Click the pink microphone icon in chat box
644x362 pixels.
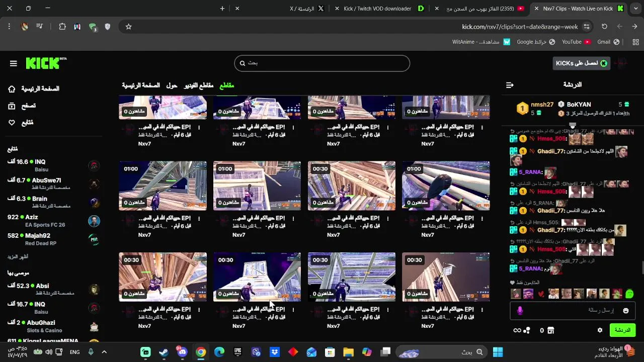[x=520, y=311]
